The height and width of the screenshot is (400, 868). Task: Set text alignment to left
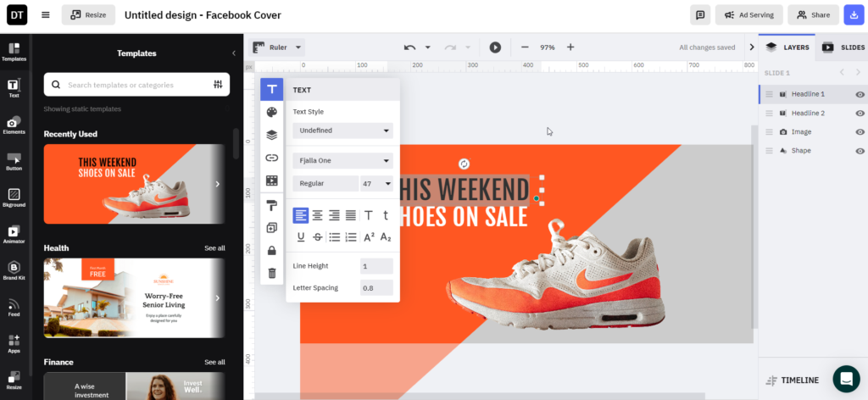pos(301,215)
